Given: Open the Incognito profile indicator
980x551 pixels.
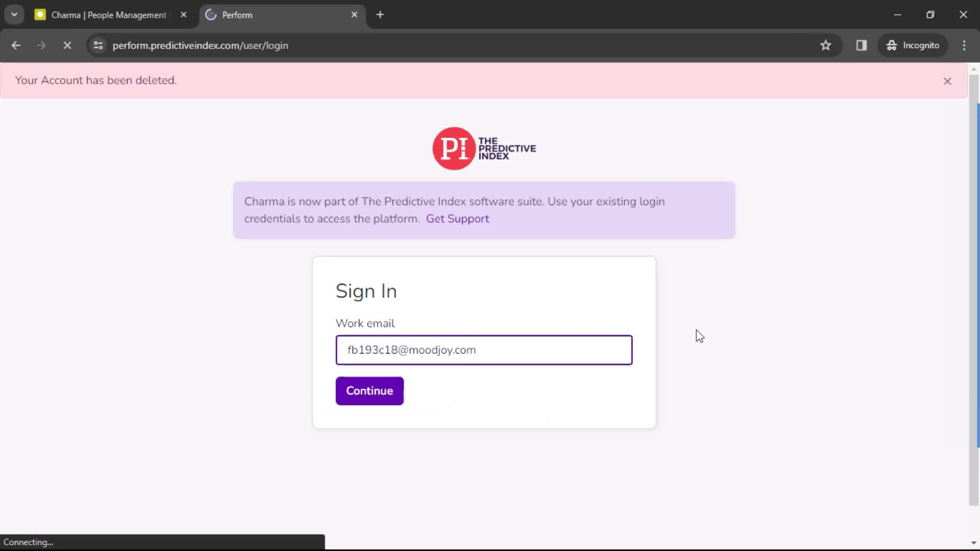Looking at the screenshot, I should point(913,45).
